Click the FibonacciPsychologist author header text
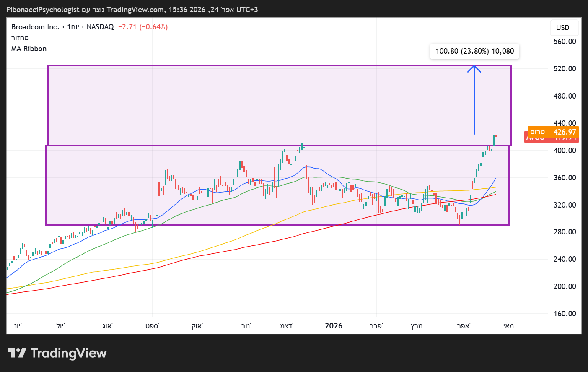This screenshot has height=372, width=588. [x=43, y=10]
